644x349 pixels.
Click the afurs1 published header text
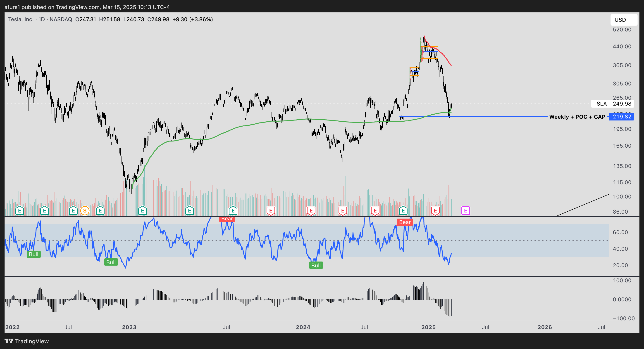point(87,7)
